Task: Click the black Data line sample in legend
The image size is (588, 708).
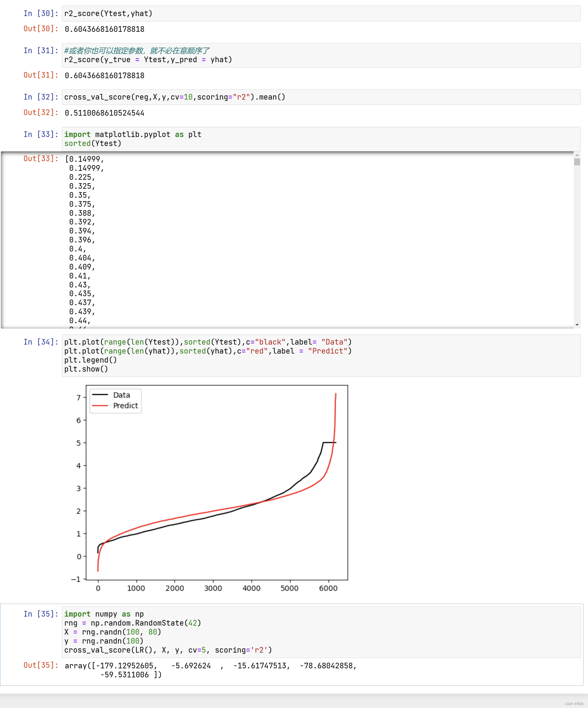Action: coord(100,394)
